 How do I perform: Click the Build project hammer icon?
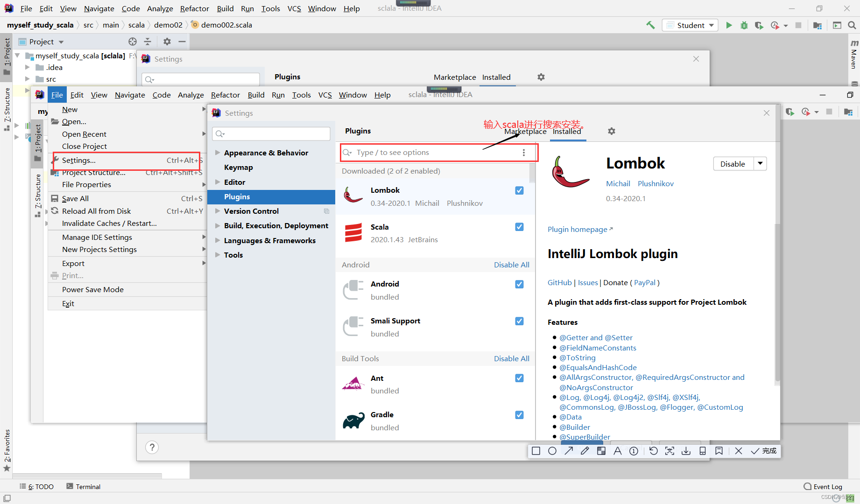pos(650,25)
